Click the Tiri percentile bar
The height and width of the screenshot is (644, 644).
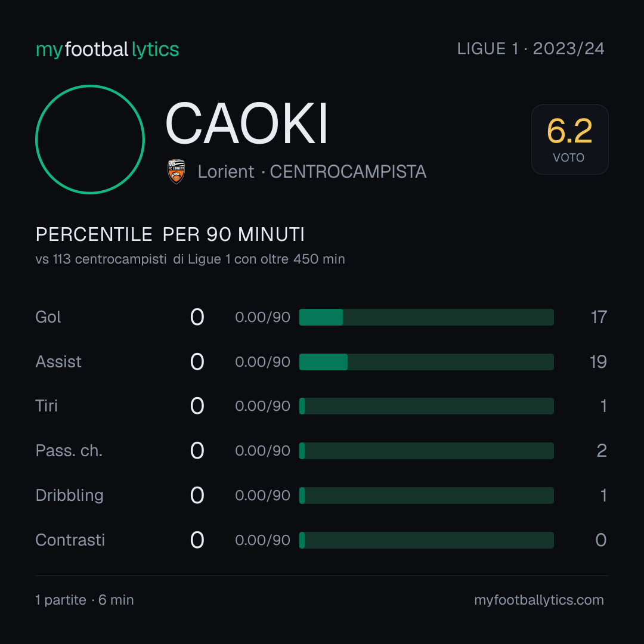pos(426,406)
